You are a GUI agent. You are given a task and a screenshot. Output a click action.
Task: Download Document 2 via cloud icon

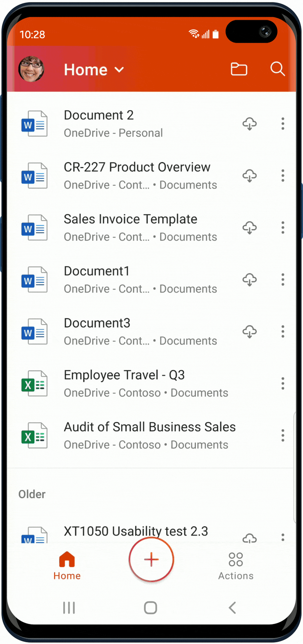(249, 124)
